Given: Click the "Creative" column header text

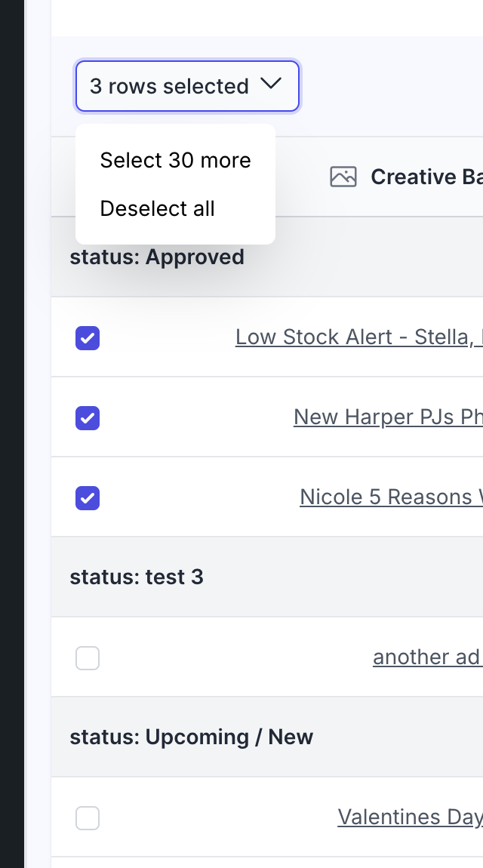Looking at the screenshot, I should point(426,177).
